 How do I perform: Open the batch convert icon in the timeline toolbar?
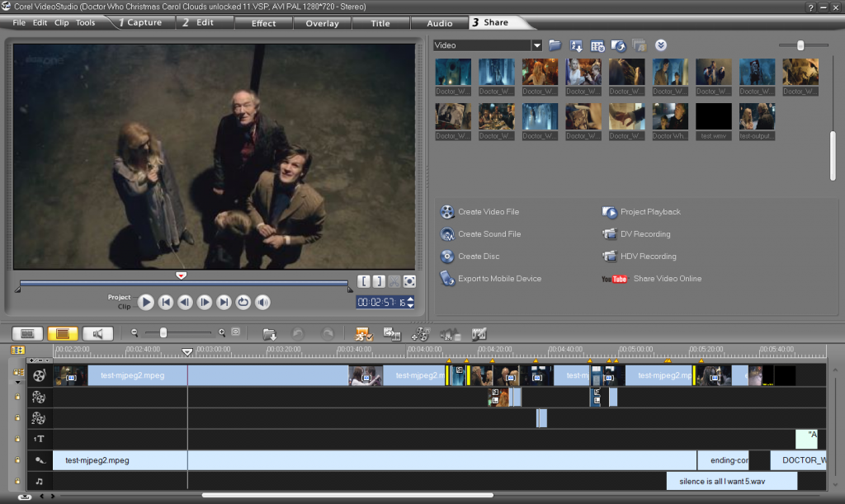point(392,334)
